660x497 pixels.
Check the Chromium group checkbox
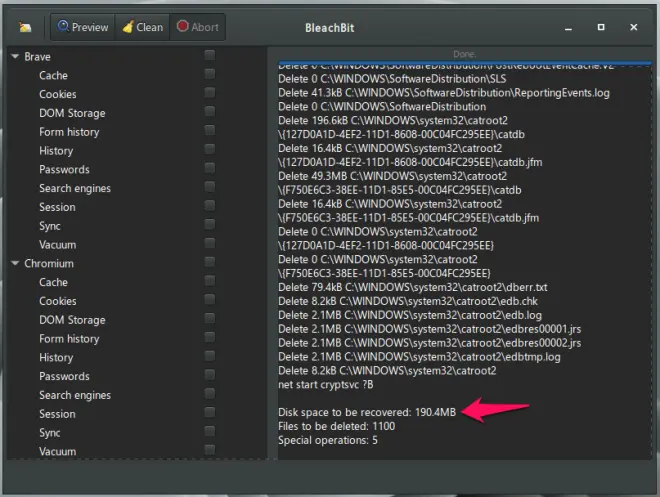coord(210,262)
